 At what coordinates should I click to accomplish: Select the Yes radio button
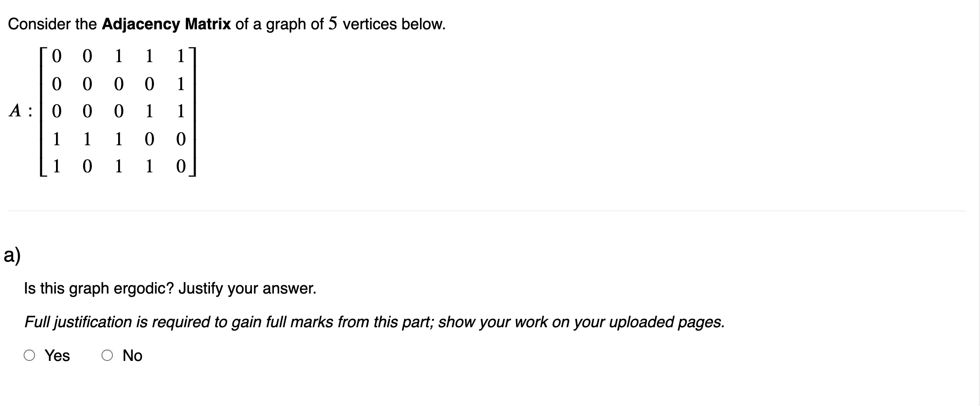29,356
